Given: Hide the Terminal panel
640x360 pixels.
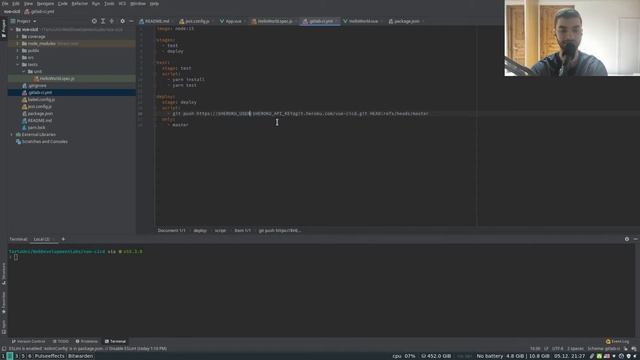Looking at the screenshot, I should (x=636, y=239).
